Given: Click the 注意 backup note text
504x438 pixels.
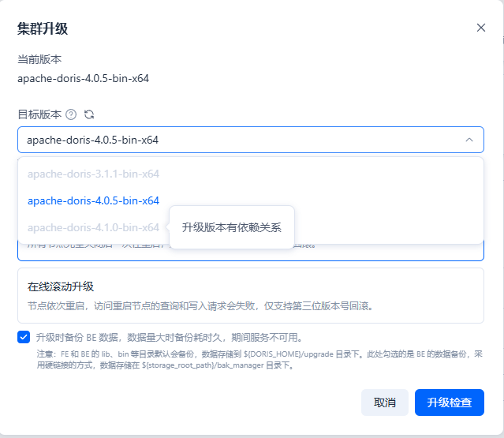Looking at the screenshot, I should tap(259, 360).
